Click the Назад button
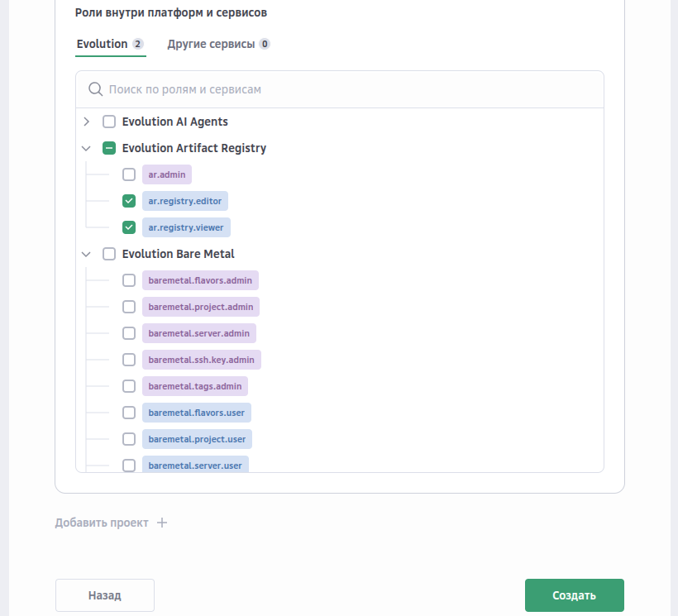 105,595
